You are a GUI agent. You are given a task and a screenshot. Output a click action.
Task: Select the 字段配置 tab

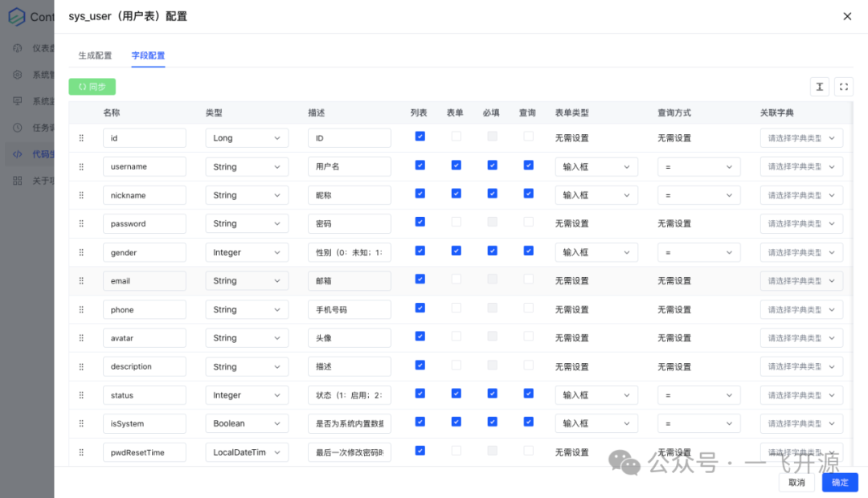tap(149, 55)
